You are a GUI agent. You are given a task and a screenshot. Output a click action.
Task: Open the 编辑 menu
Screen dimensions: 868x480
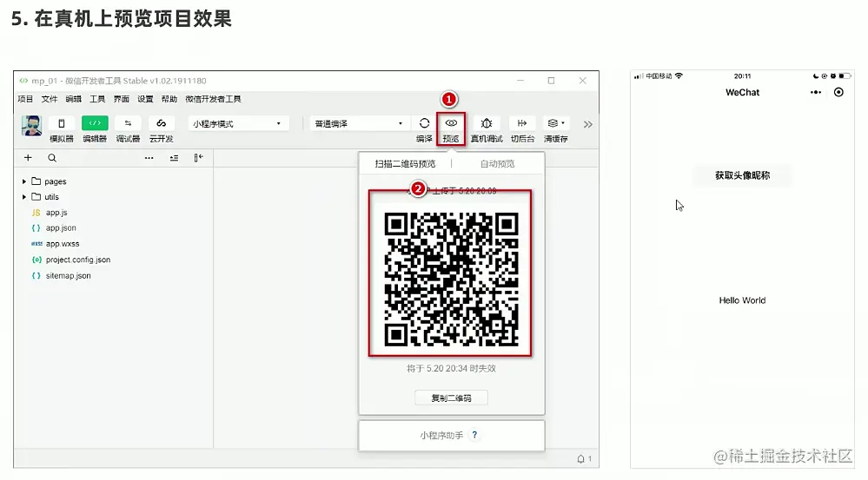point(73,99)
